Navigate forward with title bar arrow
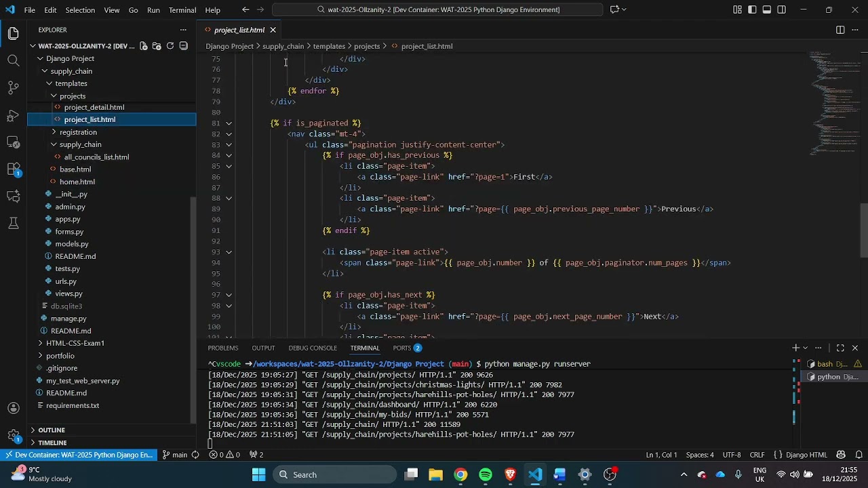 [x=260, y=9]
